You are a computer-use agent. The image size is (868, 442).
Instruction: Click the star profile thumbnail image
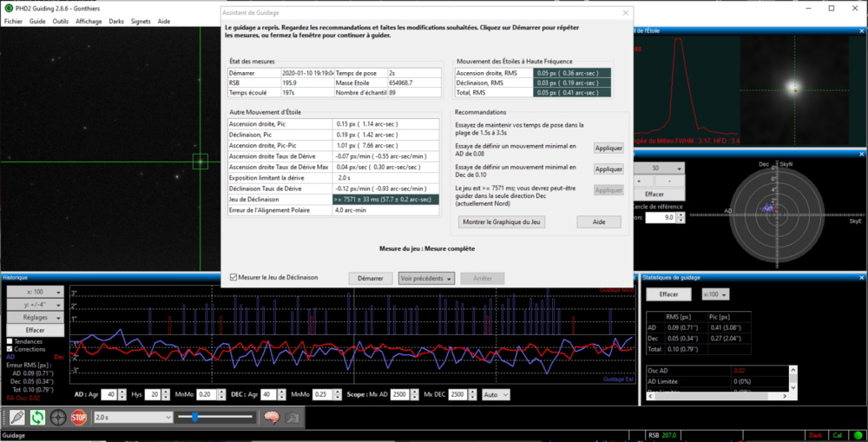pyautogui.click(x=795, y=90)
